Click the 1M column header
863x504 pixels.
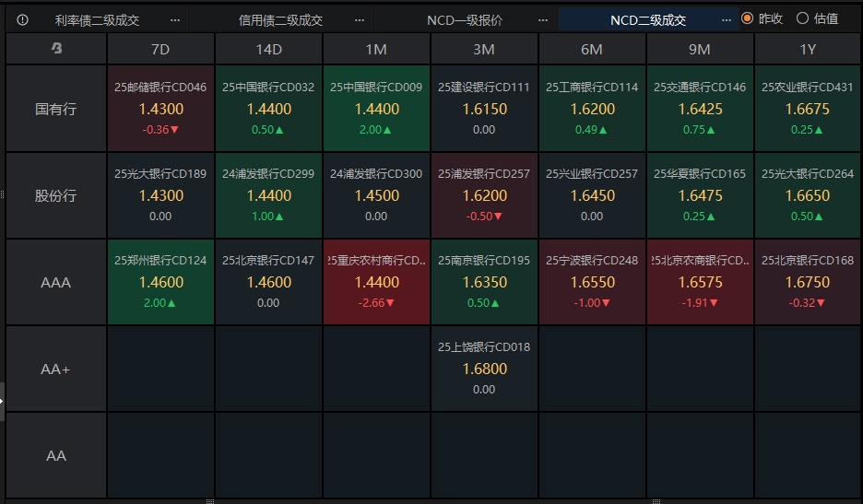(376, 49)
